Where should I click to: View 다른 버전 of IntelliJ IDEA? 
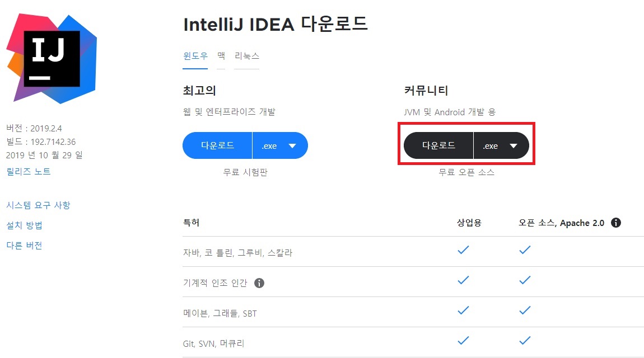coord(24,244)
